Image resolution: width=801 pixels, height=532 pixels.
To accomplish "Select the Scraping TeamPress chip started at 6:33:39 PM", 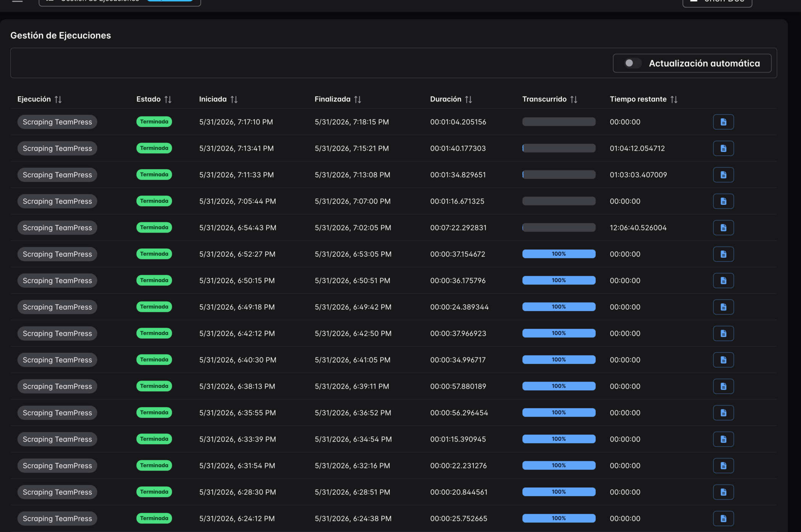I will point(57,439).
